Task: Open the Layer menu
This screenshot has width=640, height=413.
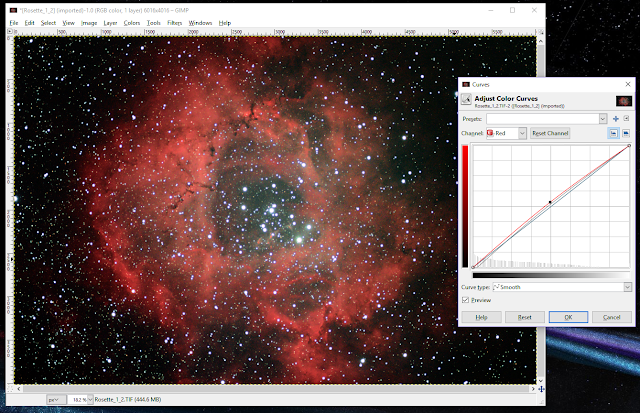Action: coord(110,23)
